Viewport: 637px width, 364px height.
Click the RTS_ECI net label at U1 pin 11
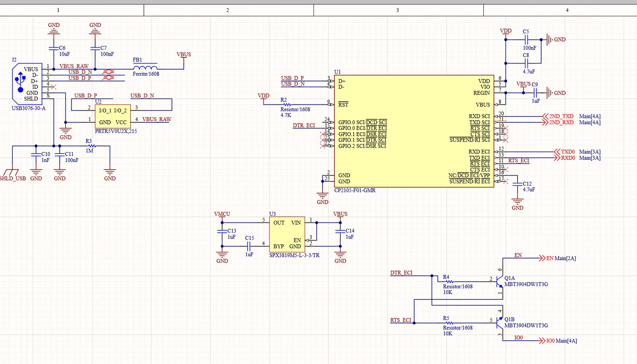[x=519, y=161]
